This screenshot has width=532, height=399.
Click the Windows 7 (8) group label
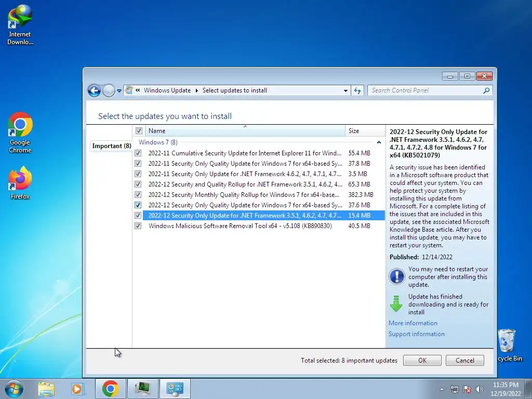click(x=158, y=142)
